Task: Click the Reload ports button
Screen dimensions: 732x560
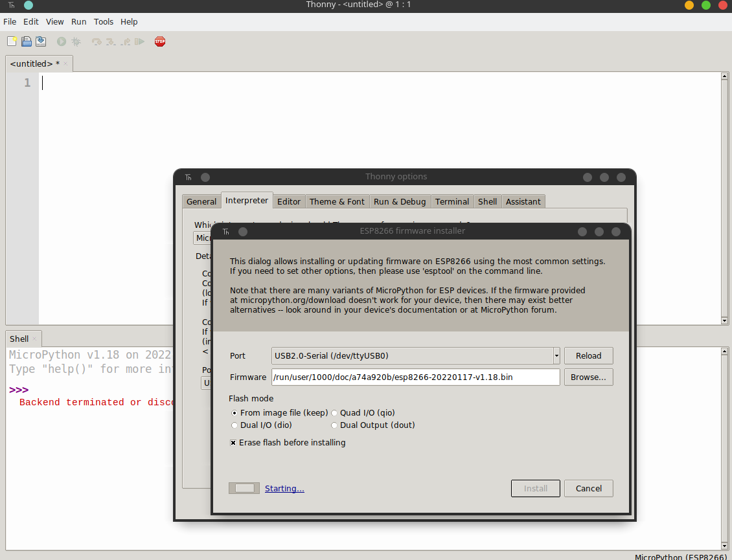Action: tap(588, 356)
